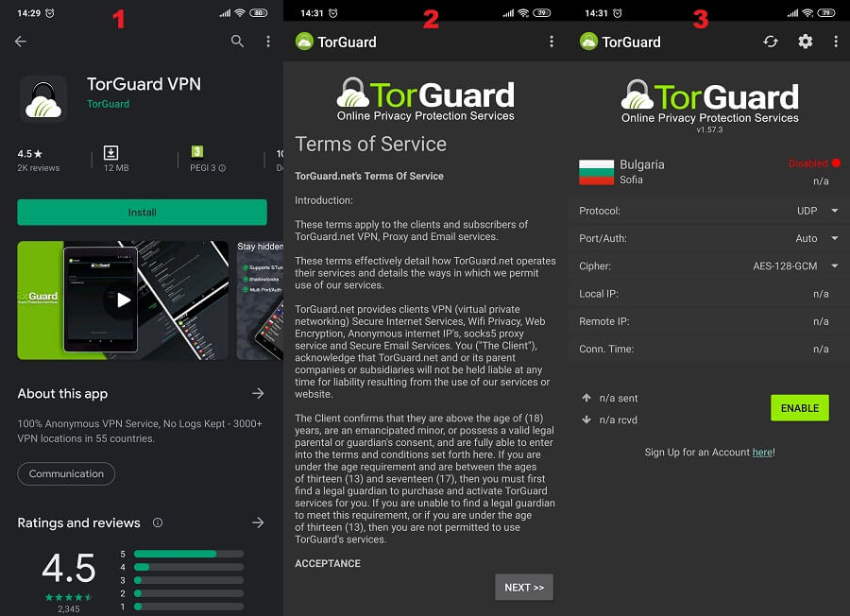850x616 pixels.
Task: Tap the v1.57.3 version label
Action: 709,129
